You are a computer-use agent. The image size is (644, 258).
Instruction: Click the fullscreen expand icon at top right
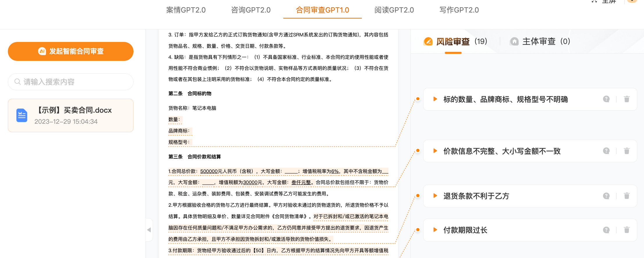(x=594, y=1)
